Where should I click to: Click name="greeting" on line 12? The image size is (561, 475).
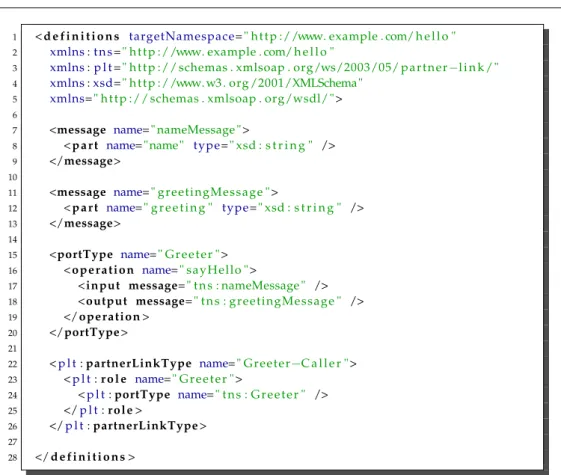coord(160,208)
